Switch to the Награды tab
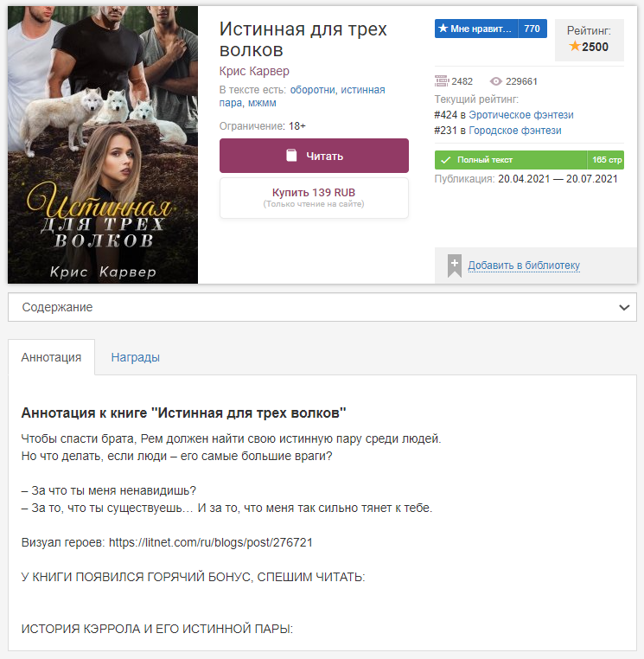644x659 pixels. pos(135,357)
